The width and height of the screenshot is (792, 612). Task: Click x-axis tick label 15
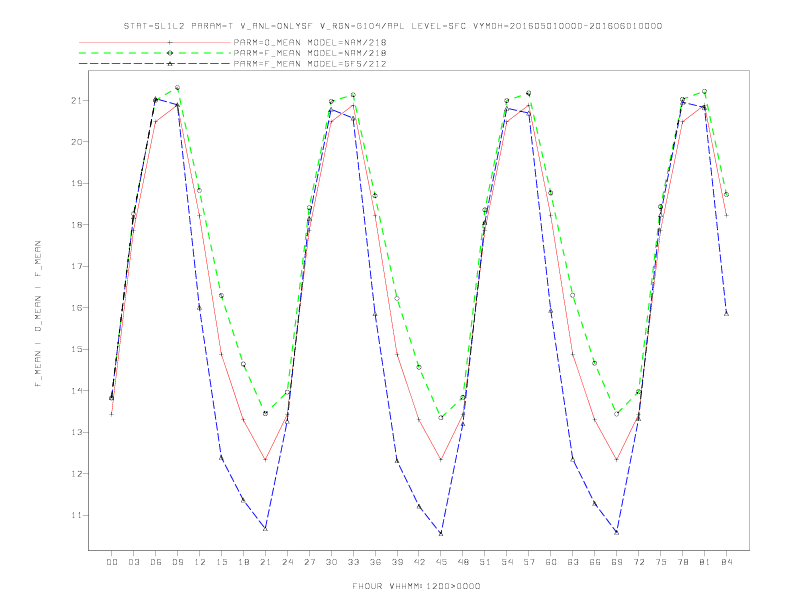[x=221, y=562]
